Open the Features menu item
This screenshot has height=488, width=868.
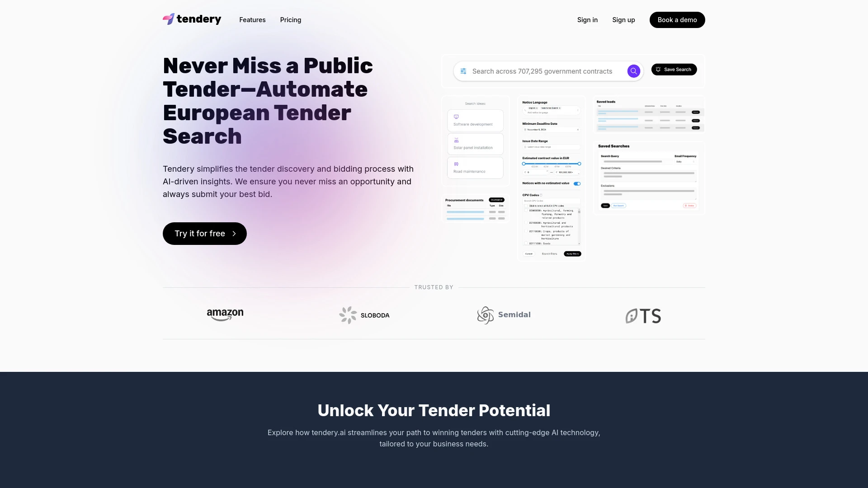coord(252,20)
